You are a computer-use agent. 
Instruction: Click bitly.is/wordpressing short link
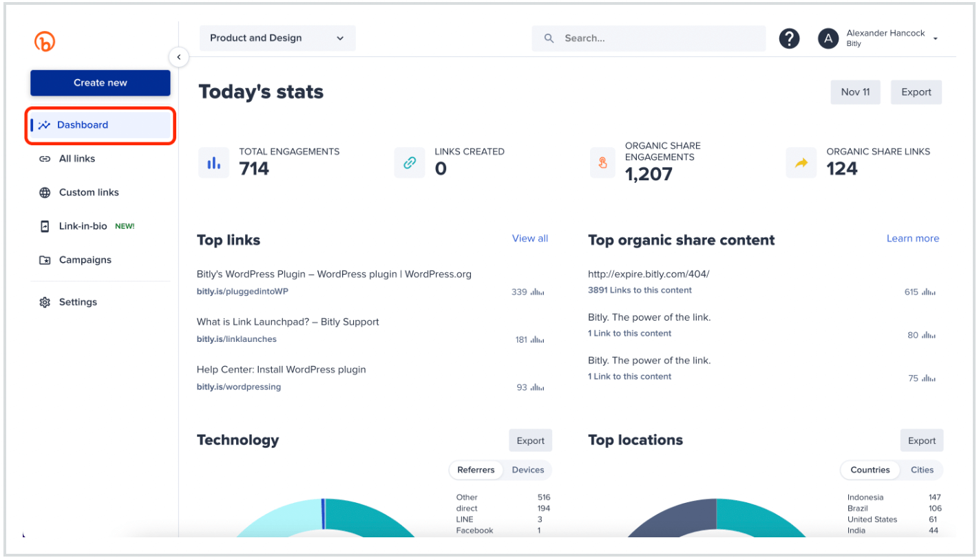pyautogui.click(x=238, y=387)
